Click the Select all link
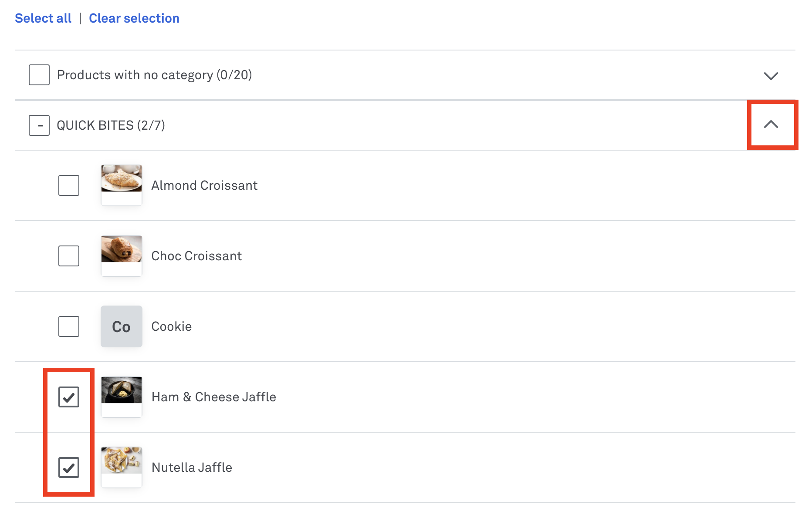 [x=43, y=18]
